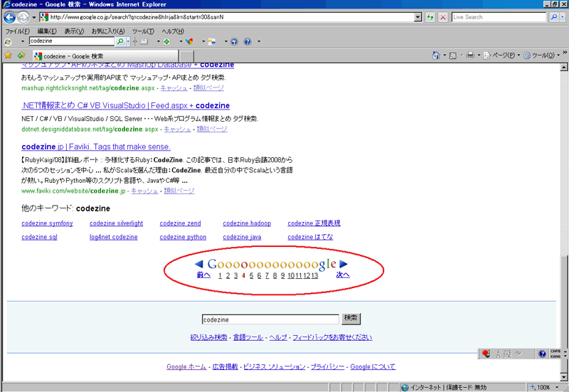
Task: Click the bottom codezine search text field
Action: 270,319
